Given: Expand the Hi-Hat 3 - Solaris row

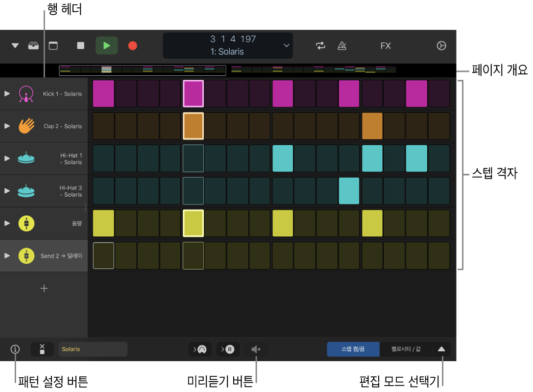Looking at the screenshot, I should click(7, 191).
